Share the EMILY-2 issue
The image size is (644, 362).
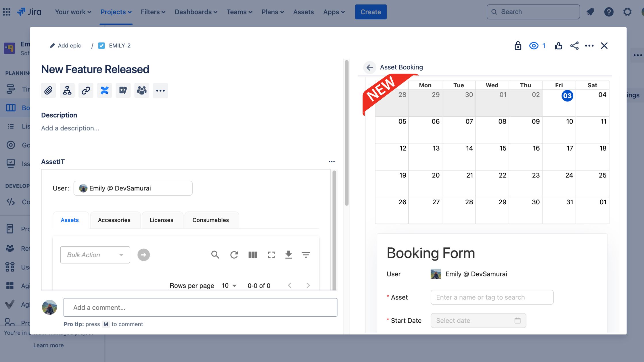574,45
